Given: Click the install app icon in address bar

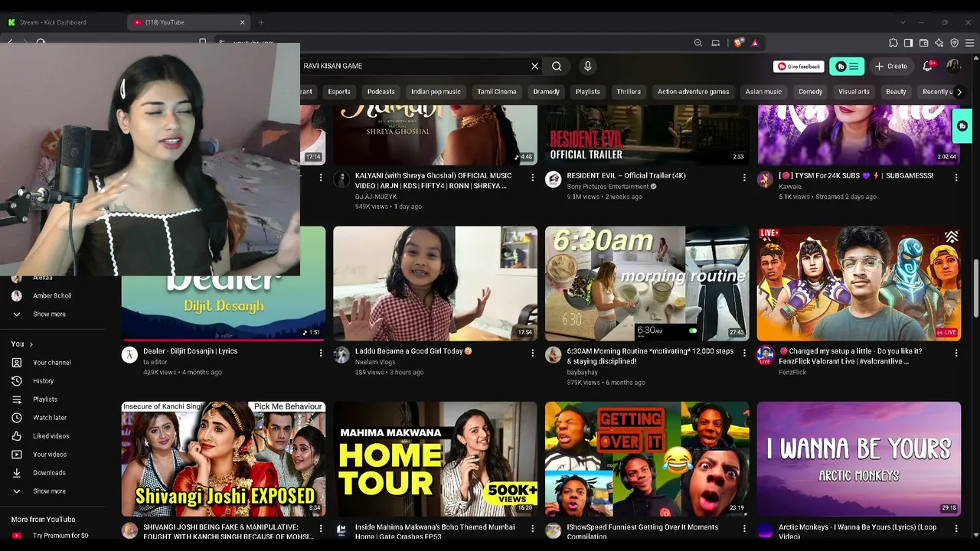Looking at the screenshot, I should coord(716,43).
